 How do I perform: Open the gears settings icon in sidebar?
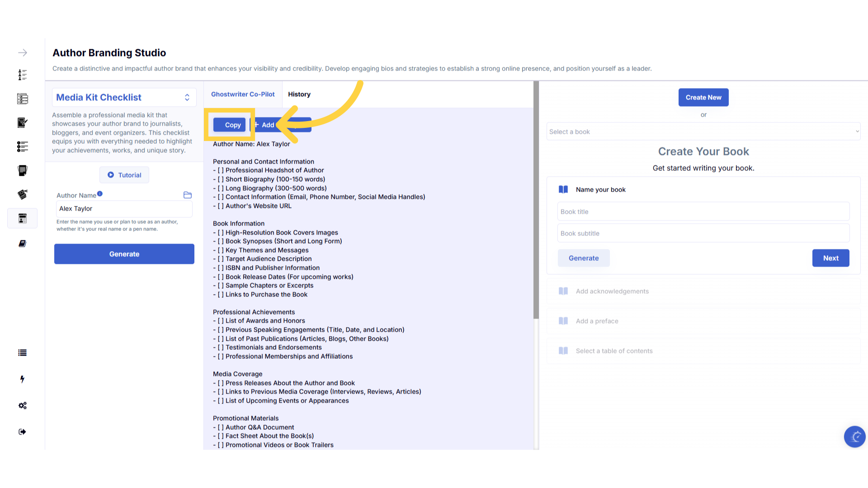(x=22, y=405)
